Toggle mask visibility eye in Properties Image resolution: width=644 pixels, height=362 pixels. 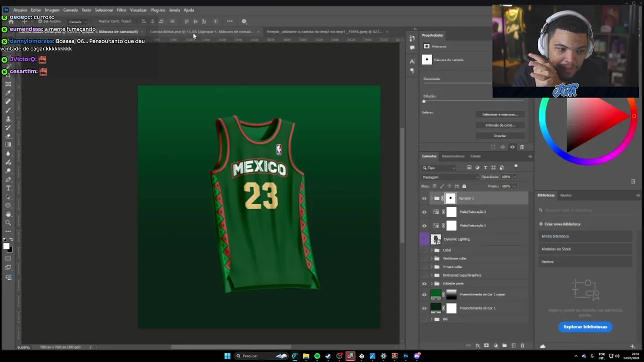tap(512, 147)
